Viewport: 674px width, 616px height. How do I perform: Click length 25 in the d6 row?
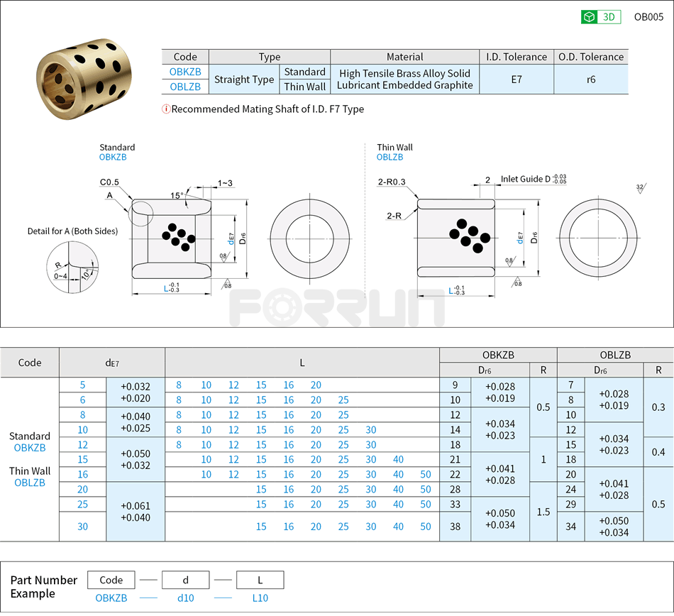pyautogui.click(x=343, y=400)
